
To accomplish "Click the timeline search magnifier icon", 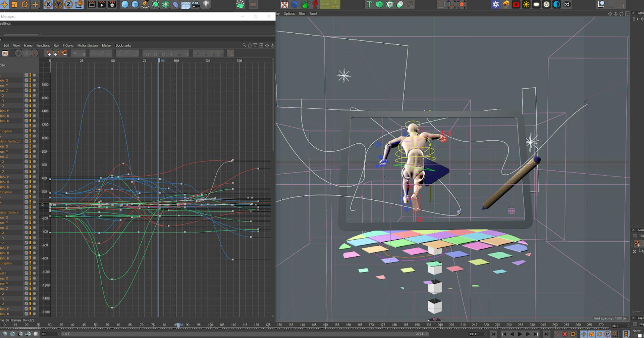I will pos(244,45).
